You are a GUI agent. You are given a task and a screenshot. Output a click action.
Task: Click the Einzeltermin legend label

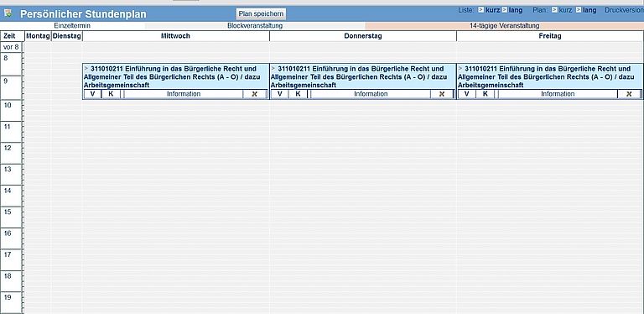(x=72, y=25)
